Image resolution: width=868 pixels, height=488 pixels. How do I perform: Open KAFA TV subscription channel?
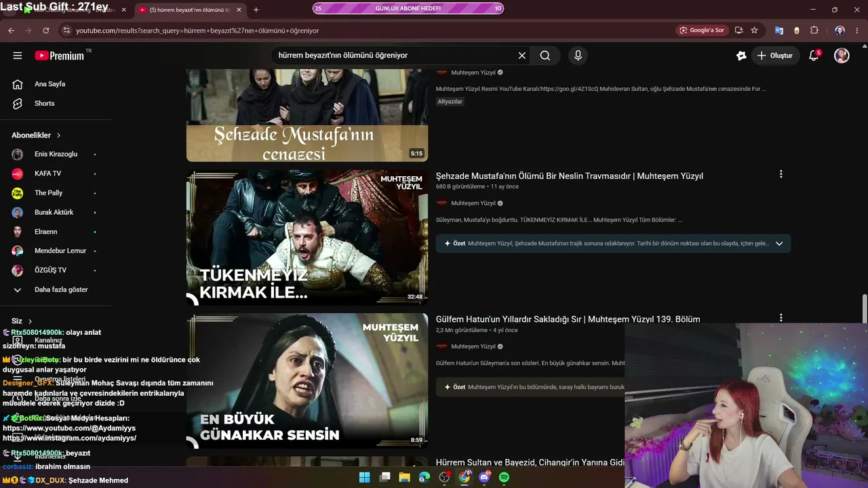point(56,174)
